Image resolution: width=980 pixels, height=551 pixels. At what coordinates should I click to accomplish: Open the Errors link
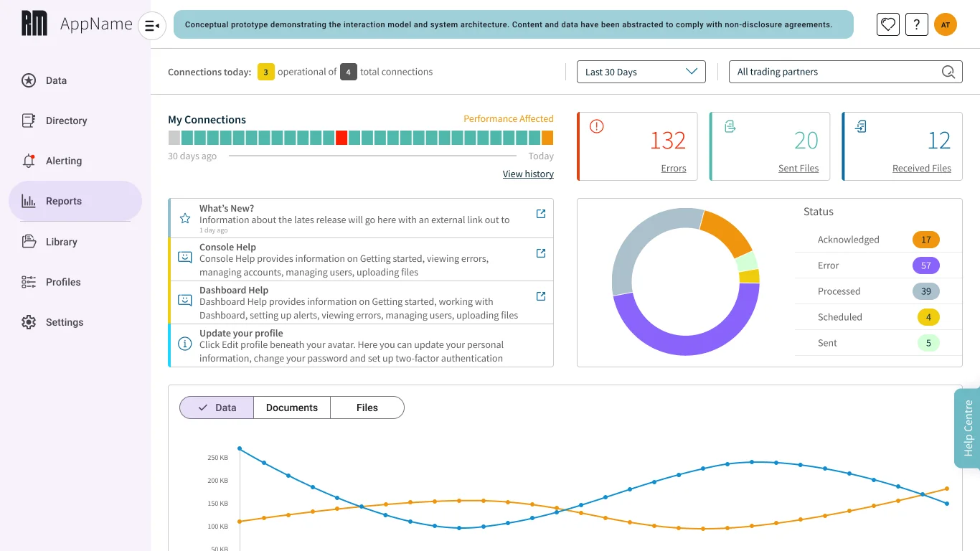674,169
